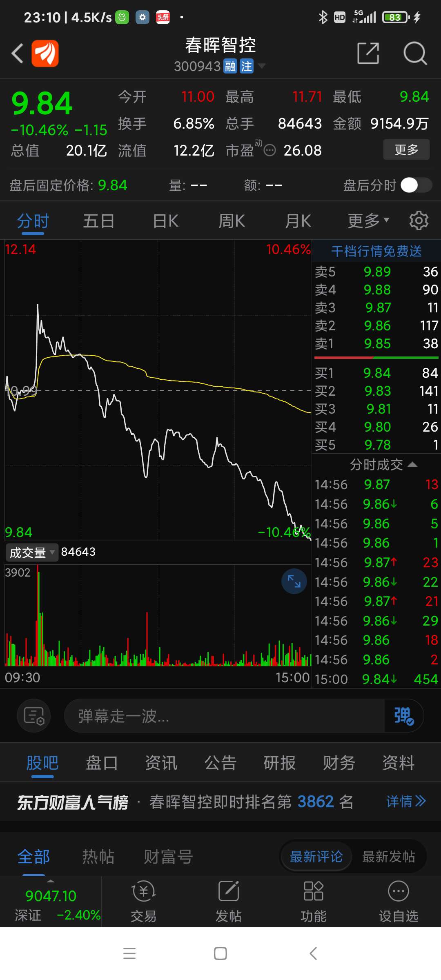Switch to 周K chart tab
441x980 pixels.
(x=232, y=221)
